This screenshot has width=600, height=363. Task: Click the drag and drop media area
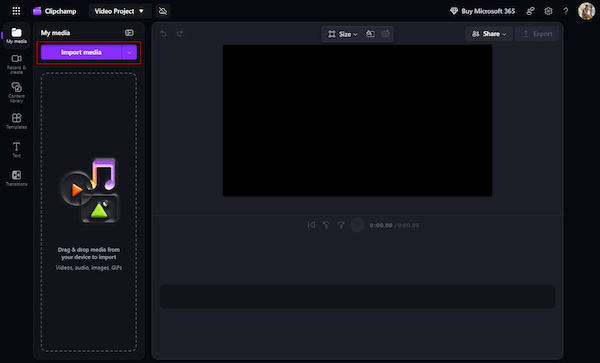coord(89,212)
